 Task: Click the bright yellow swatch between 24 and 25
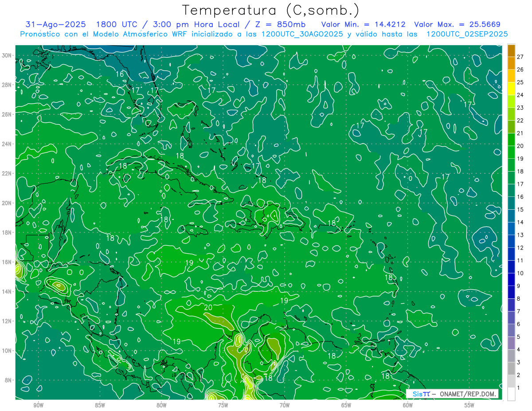click(511, 89)
